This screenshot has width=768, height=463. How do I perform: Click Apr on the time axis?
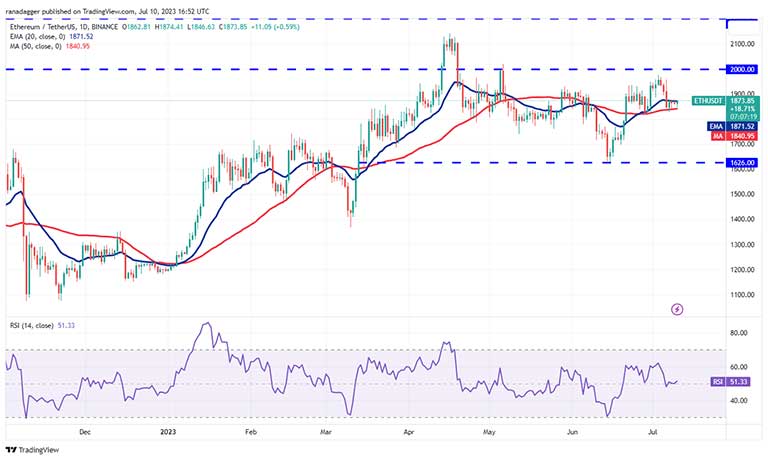point(409,432)
